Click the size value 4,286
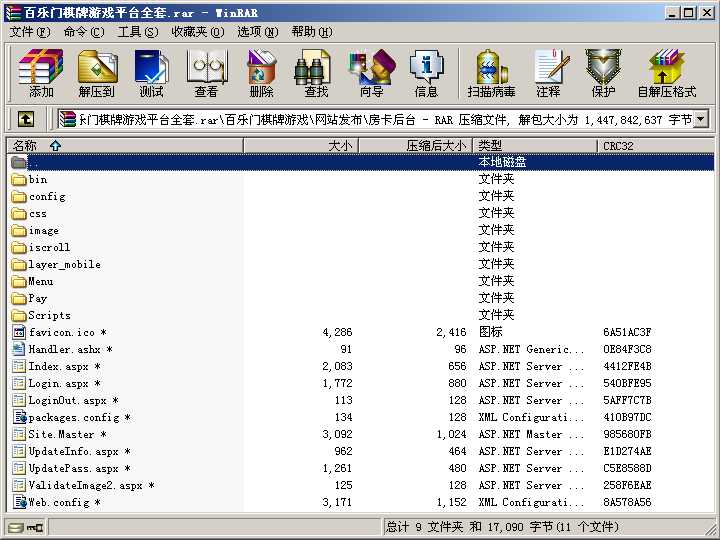 pyautogui.click(x=337, y=332)
